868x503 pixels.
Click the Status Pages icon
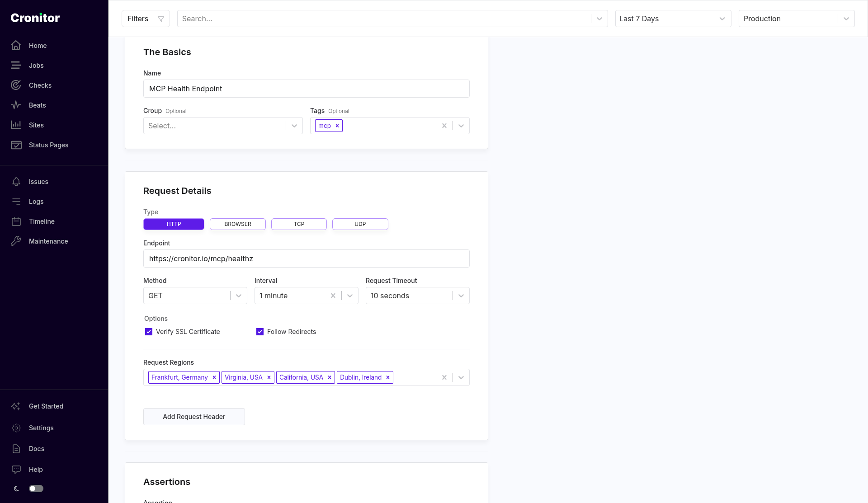click(x=16, y=145)
